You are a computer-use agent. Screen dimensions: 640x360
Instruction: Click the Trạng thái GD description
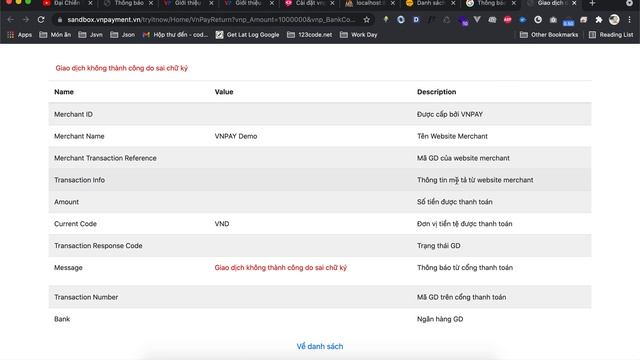[438, 246]
